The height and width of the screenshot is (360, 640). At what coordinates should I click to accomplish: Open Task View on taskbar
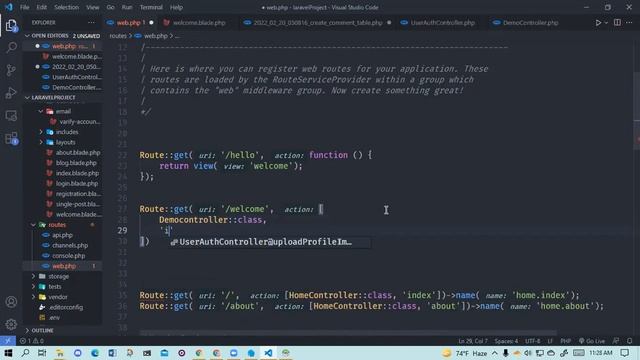tap(42, 353)
